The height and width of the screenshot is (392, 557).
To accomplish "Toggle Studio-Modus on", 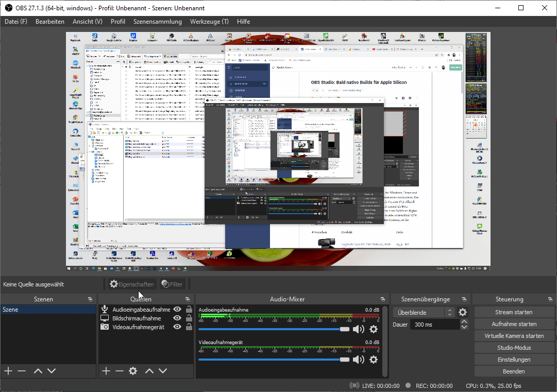I will (514, 348).
